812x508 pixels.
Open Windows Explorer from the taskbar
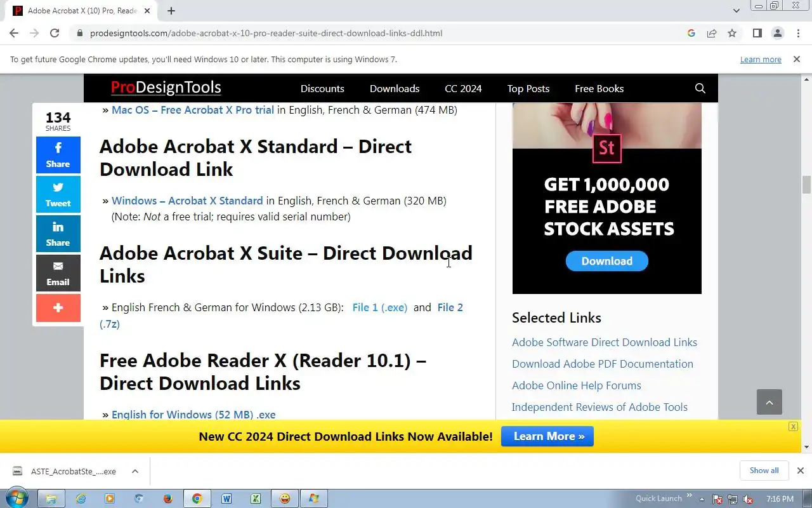[51, 498]
